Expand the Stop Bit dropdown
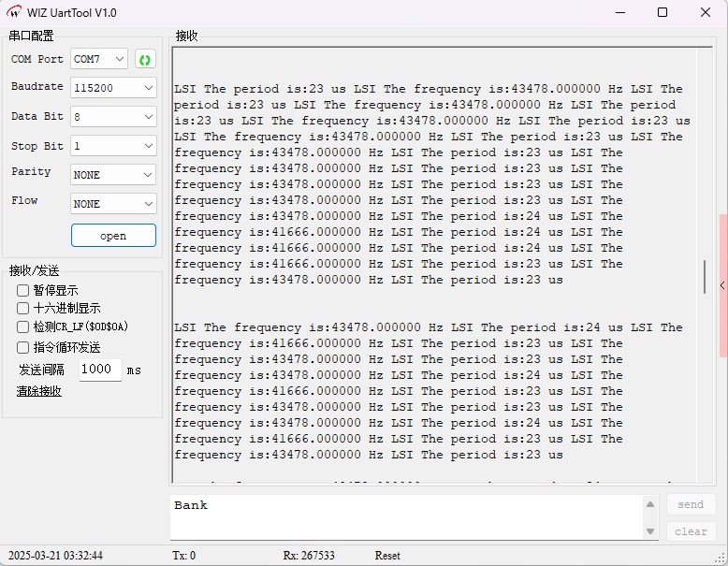The height and width of the screenshot is (566, 728). tap(113, 146)
